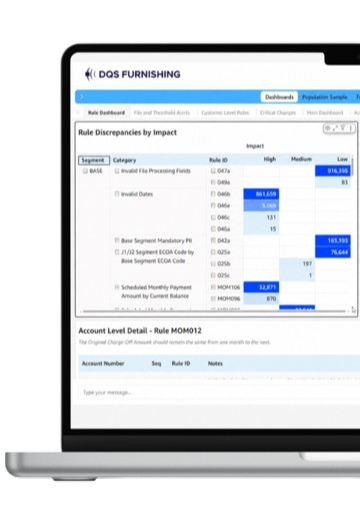Toggle the box beside rule 049a

213,182
